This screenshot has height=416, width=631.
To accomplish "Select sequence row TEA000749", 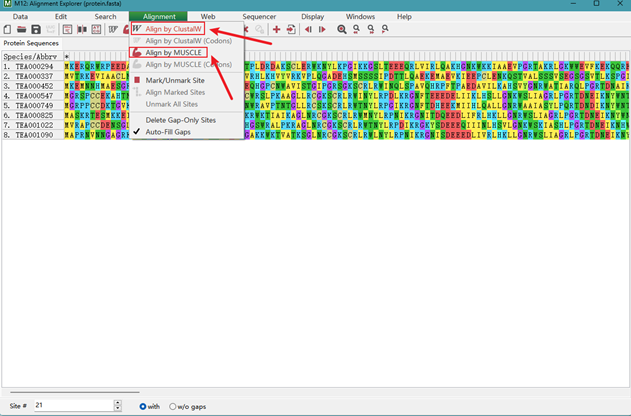I will coord(32,105).
